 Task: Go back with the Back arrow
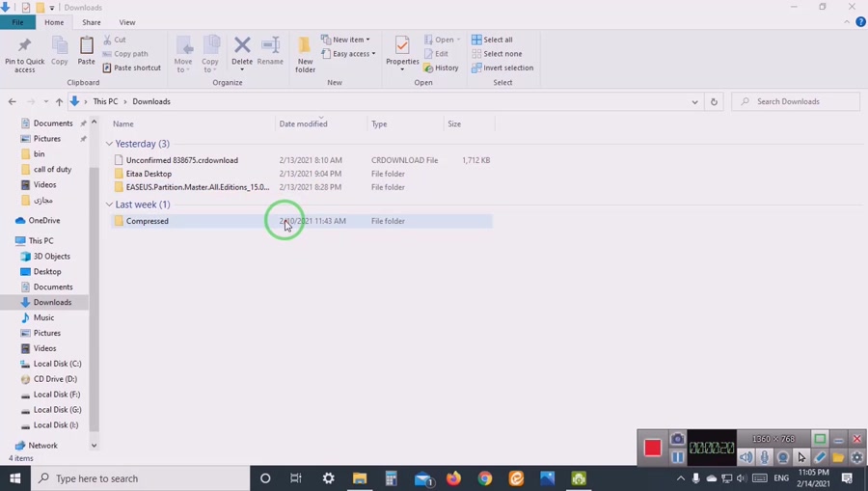13,102
